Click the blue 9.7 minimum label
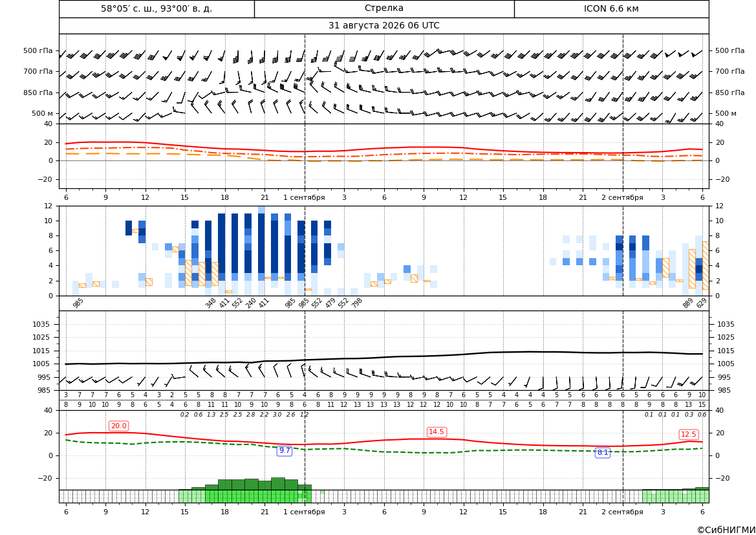Image resolution: width=756 pixels, height=535 pixels. 285,450
